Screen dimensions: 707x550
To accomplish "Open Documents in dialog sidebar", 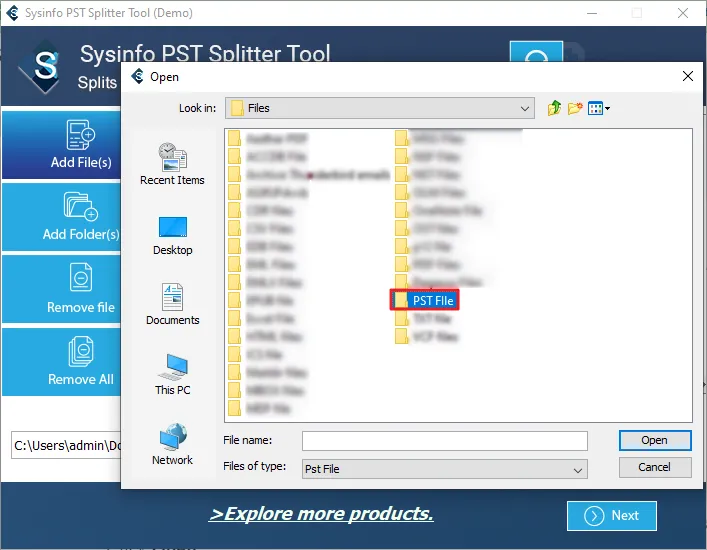I will tap(172, 304).
